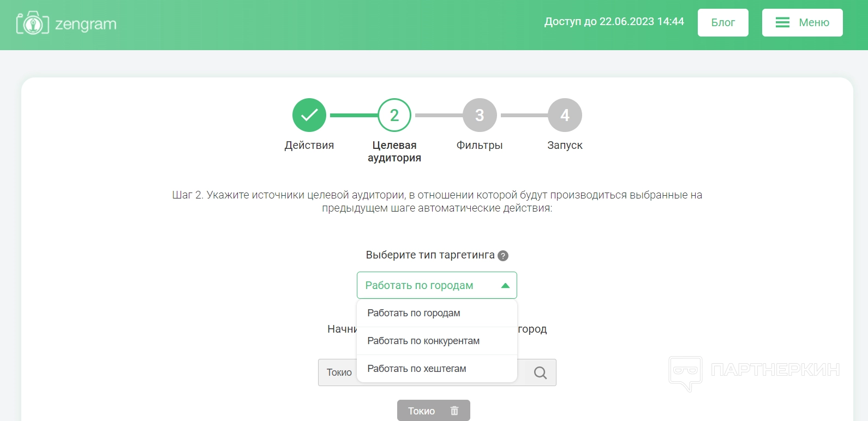
Task: Click the completed step checkmark circle
Action: pos(309,115)
